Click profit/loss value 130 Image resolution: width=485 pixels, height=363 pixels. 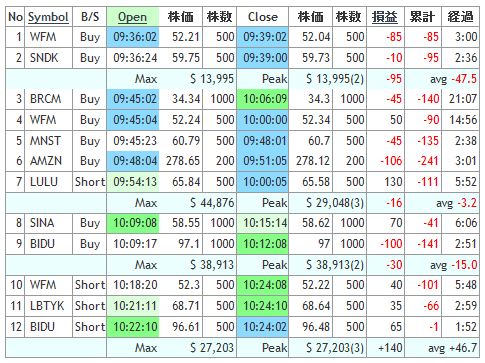point(393,182)
